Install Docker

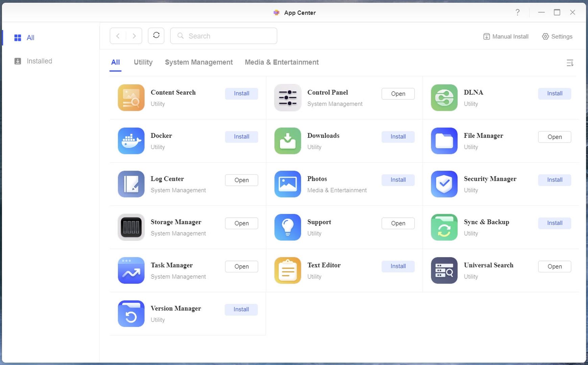tap(241, 137)
